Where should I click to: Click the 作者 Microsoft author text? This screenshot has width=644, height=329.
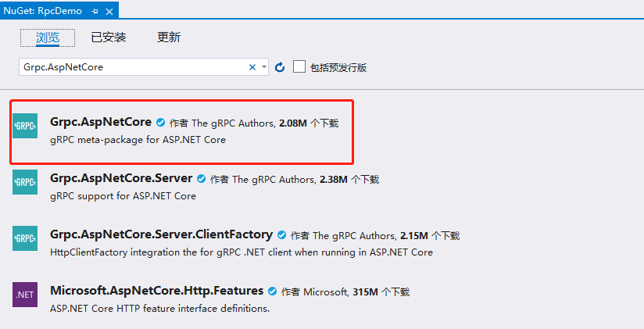316,292
